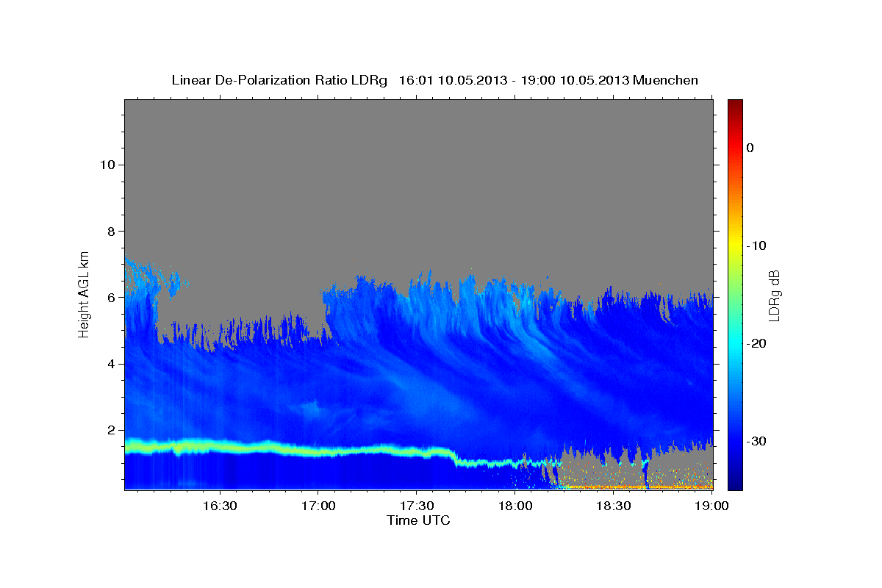The height and width of the screenshot is (588, 882).
Task: Click the 18:00 time tick label
Action: 515,506
